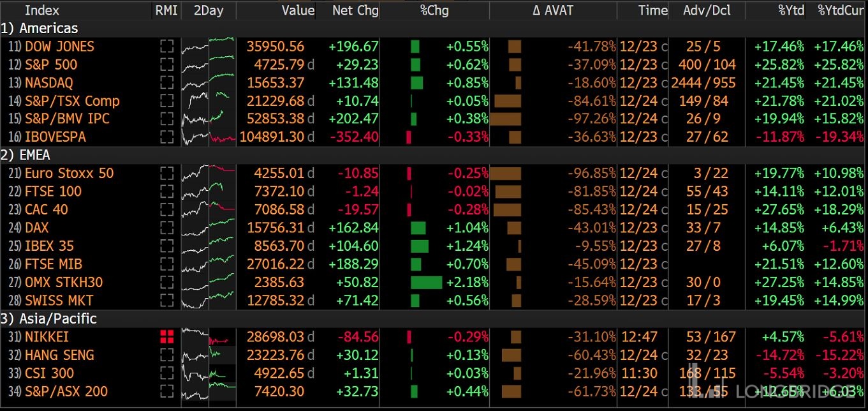
Task: Select the Euro Stoxx 50 2Day sparkline
Action: [x=209, y=173]
